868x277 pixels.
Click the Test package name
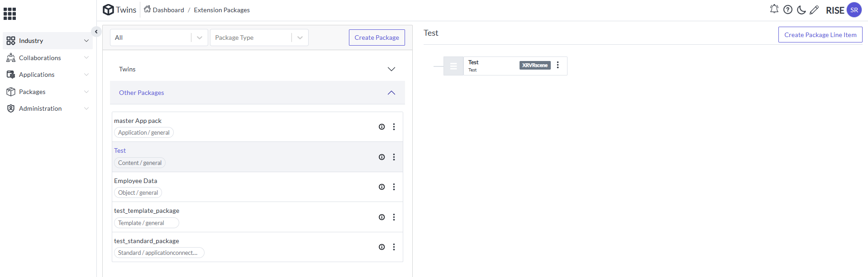pyautogui.click(x=120, y=150)
